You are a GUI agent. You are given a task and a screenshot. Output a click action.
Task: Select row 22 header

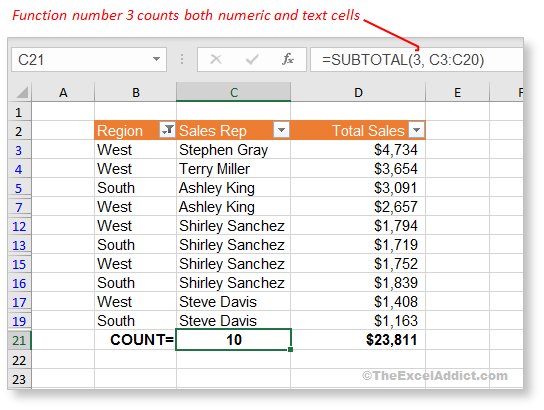pyautogui.click(x=19, y=360)
